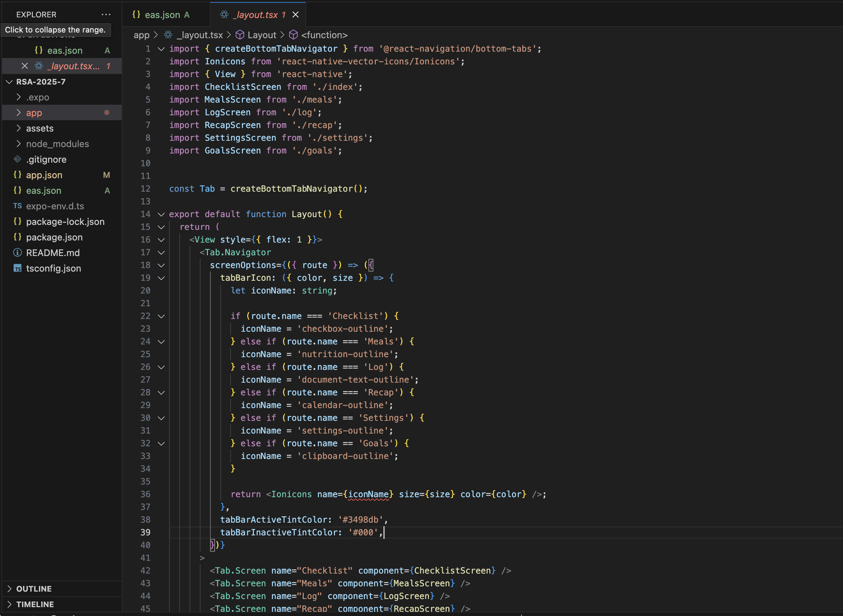843x616 pixels.
Task: Click the Layout symbol icon in breadcrumbs
Action: [x=240, y=35]
